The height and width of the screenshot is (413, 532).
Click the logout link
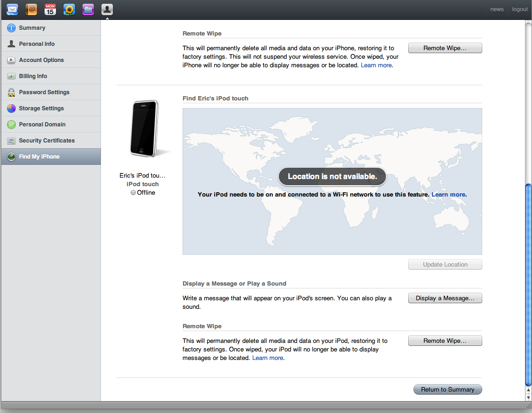tap(520, 9)
